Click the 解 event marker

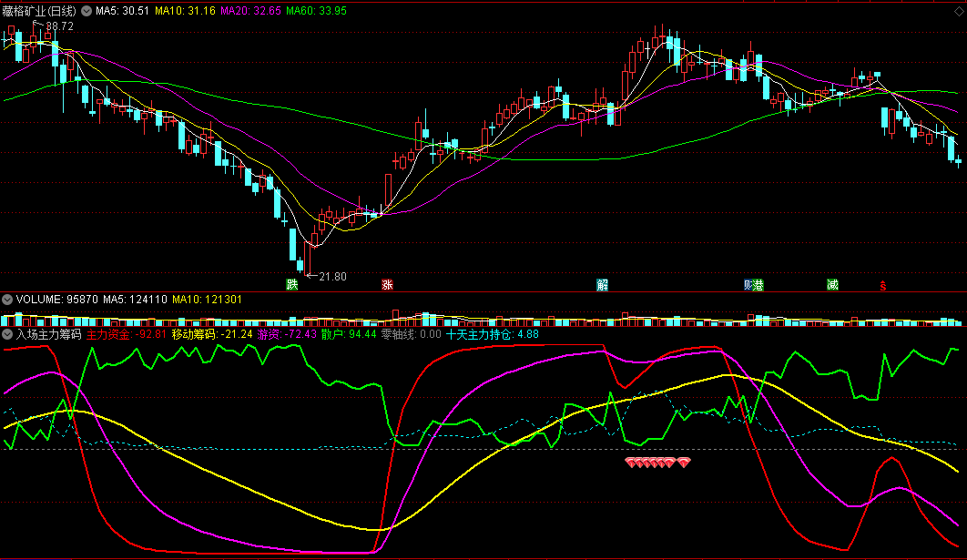point(603,284)
